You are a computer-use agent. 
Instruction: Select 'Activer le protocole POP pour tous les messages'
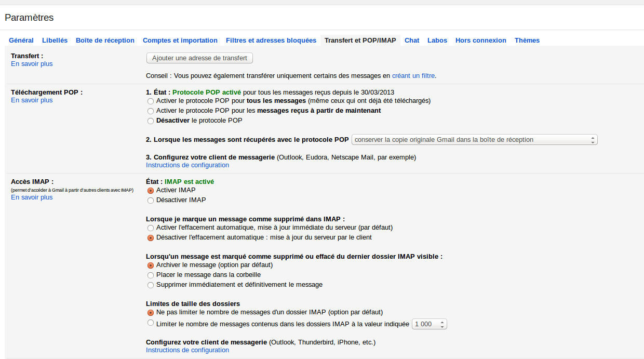click(151, 101)
